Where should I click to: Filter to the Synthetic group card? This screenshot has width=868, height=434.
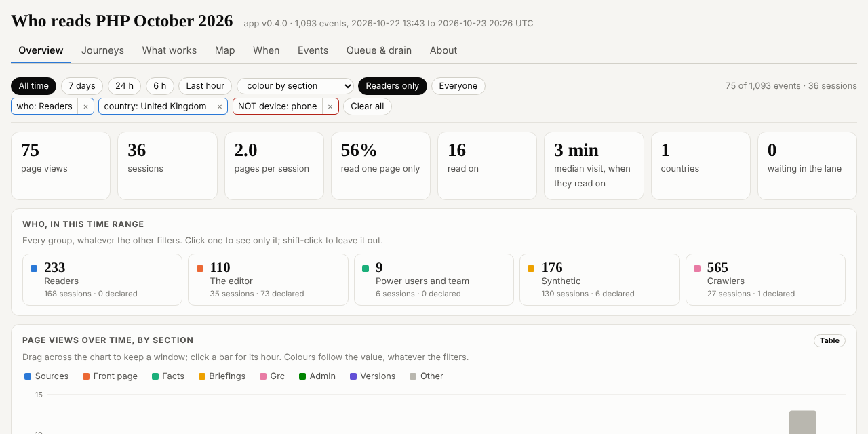tap(599, 280)
